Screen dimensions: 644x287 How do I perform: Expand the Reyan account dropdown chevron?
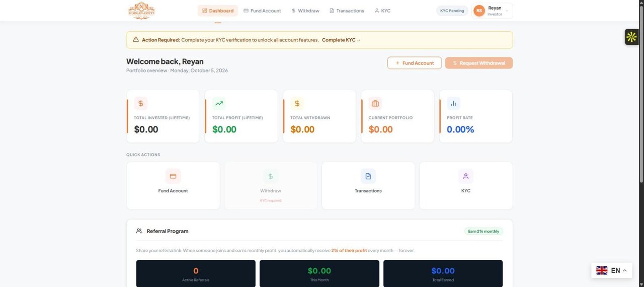pos(507,11)
